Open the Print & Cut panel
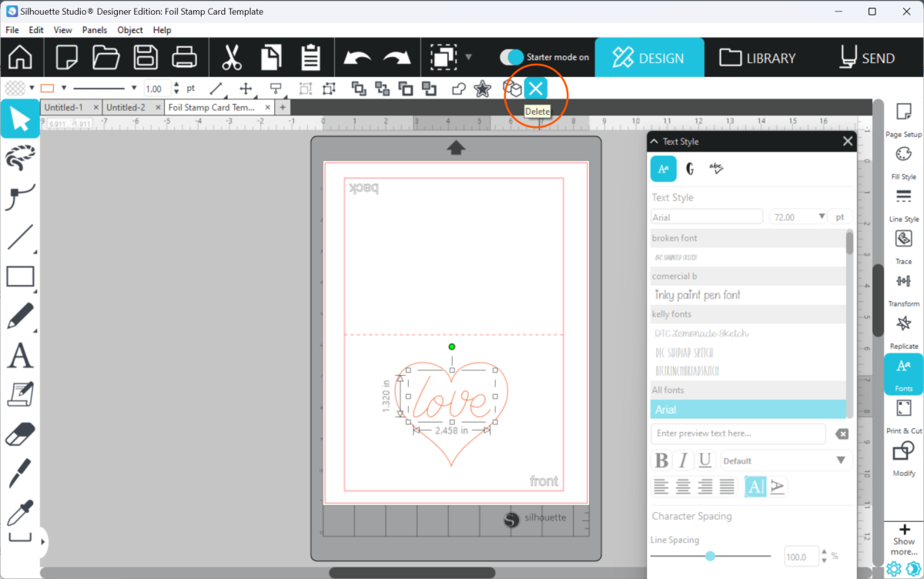Image resolution: width=924 pixels, height=579 pixels. [x=904, y=417]
